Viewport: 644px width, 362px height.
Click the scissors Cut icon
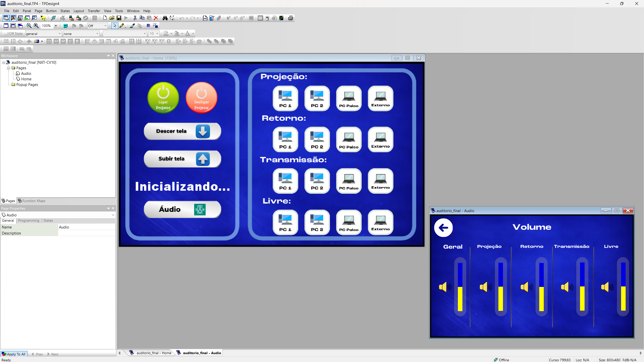[135, 18]
